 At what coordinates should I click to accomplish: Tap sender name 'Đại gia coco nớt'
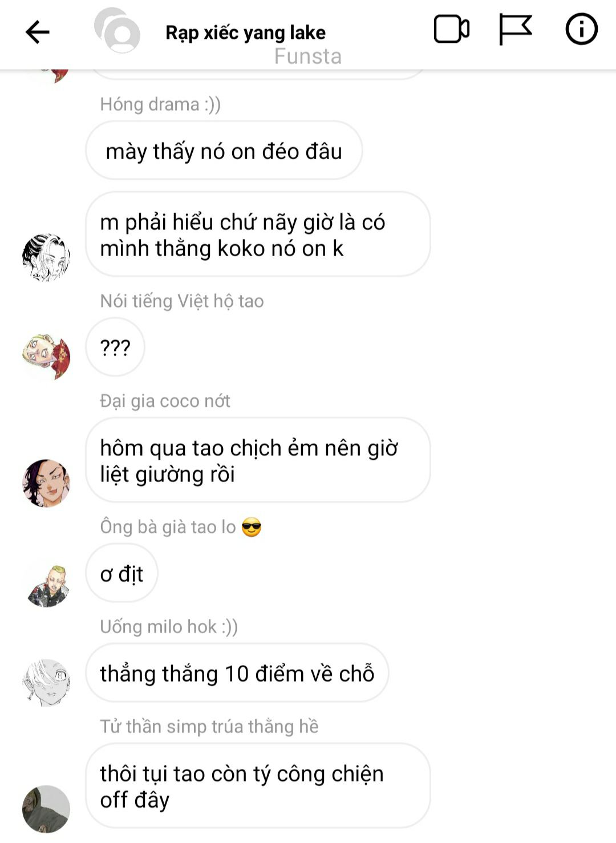(x=165, y=401)
